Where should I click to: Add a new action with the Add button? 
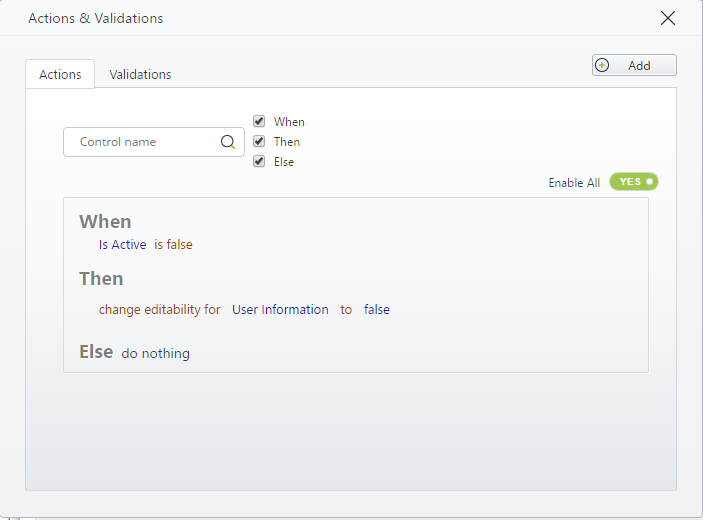pyautogui.click(x=634, y=65)
